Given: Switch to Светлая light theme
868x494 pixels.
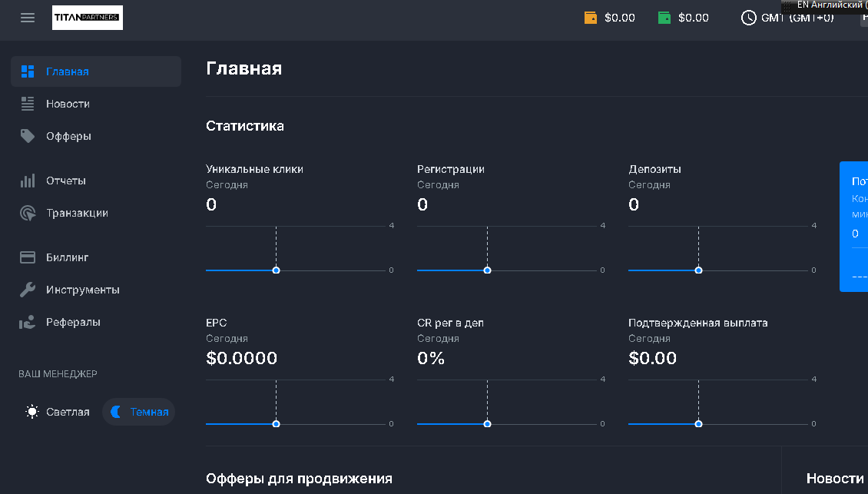Looking at the screenshot, I should [58, 412].
